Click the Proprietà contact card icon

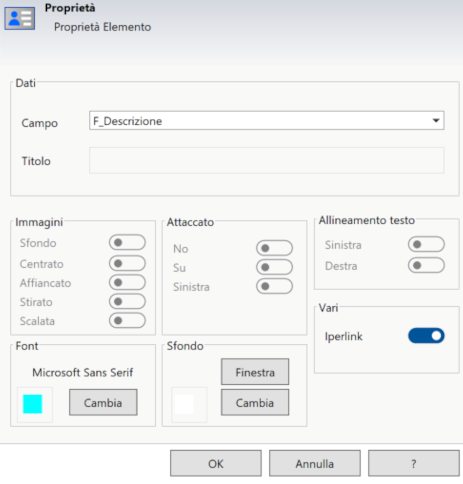point(19,18)
